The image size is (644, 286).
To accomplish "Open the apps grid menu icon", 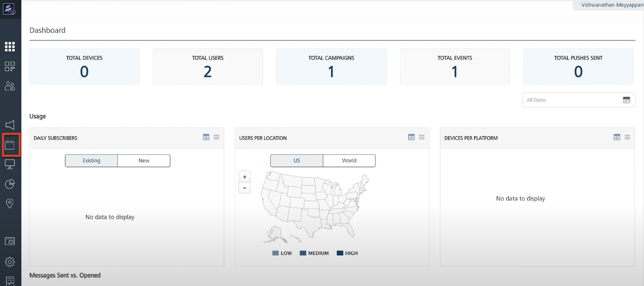I will [x=10, y=46].
